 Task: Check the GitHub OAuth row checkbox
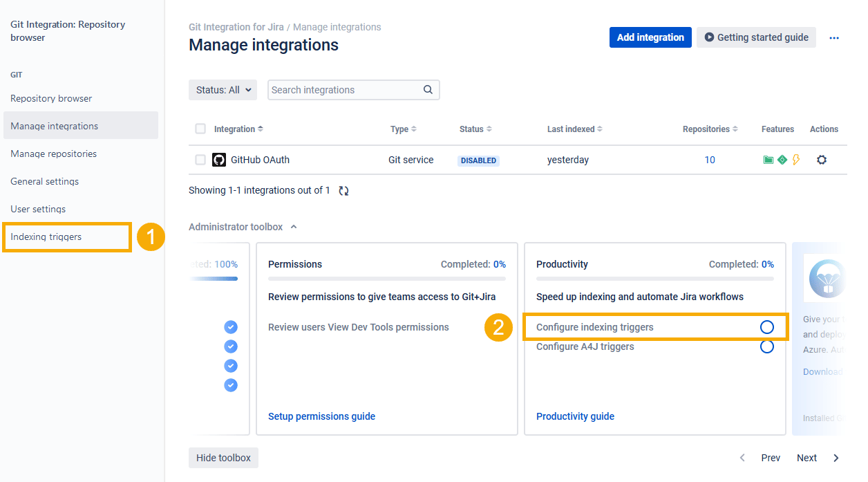tap(200, 160)
